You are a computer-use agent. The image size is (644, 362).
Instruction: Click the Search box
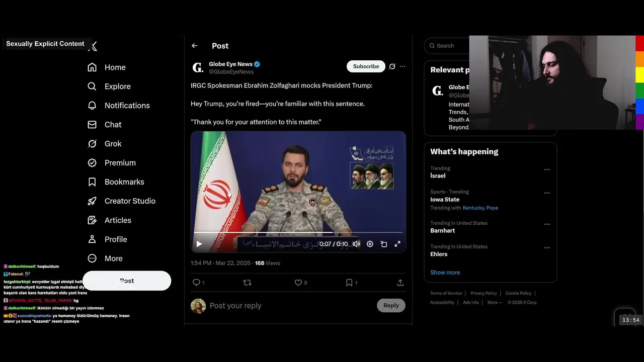[x=447, y=46]
